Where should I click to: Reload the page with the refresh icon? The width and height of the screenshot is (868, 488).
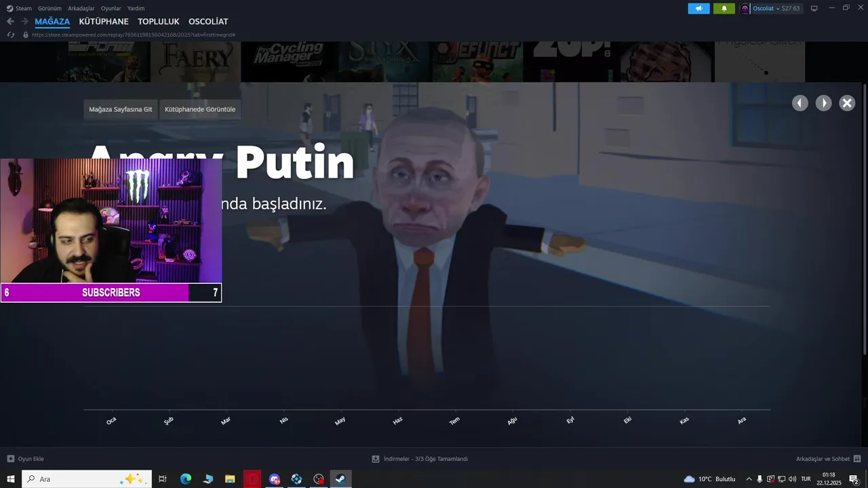pyautogui.click(x=10, y=35)
